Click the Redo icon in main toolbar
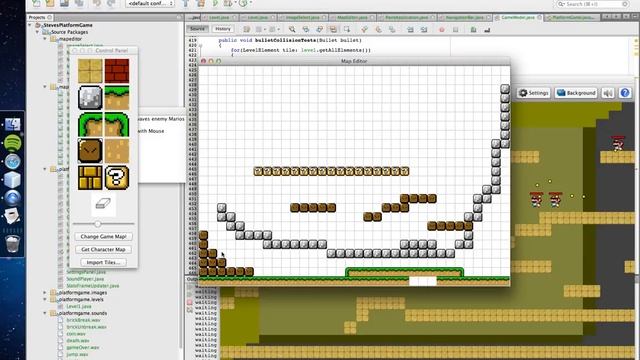 click(111, 3)
